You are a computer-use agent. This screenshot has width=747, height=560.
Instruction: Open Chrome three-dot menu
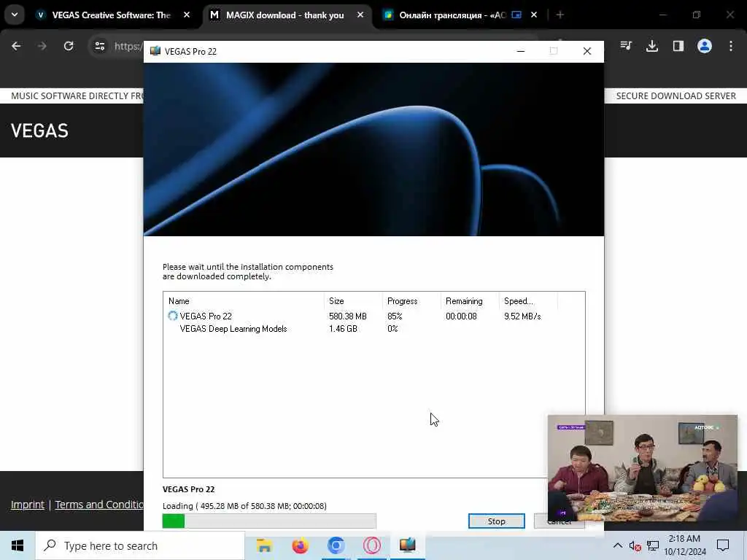(x=730, y=46)
